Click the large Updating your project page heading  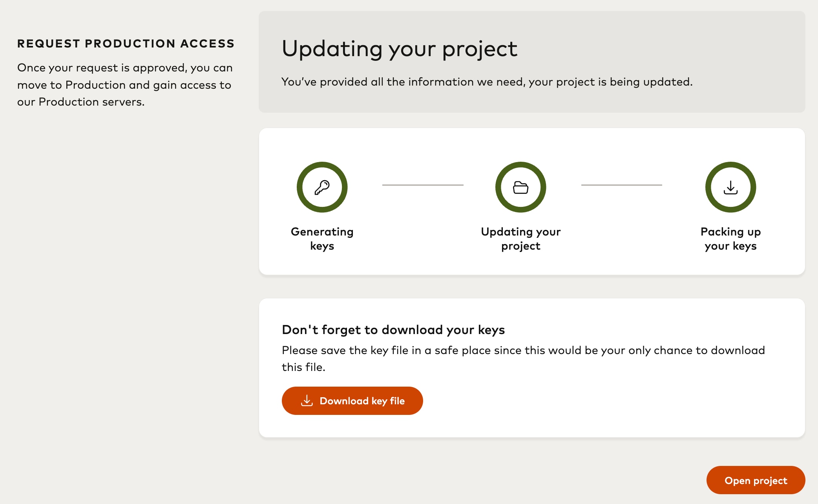pyautogui.click(x=399, y=49)
